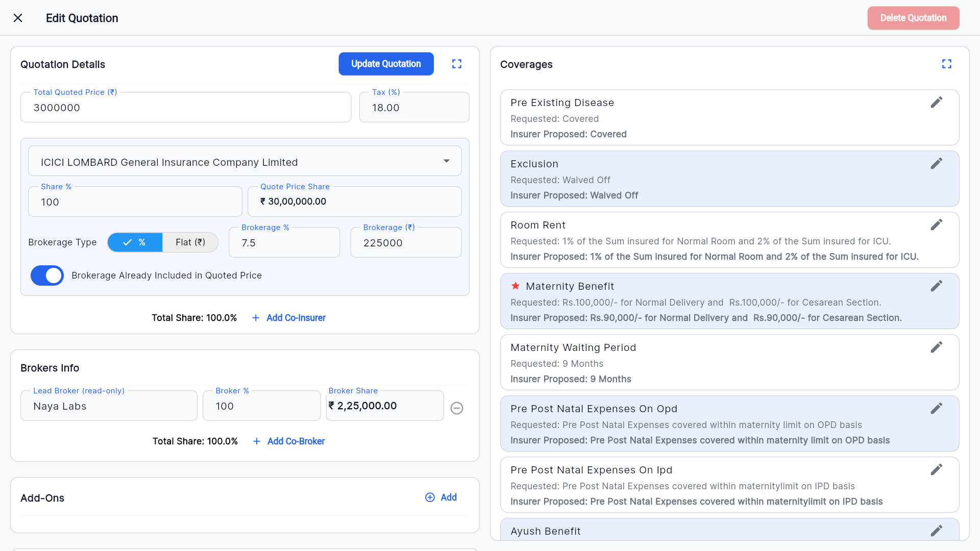
Task: Edit Maternity Waiting Period coverage
Action: 936,347
